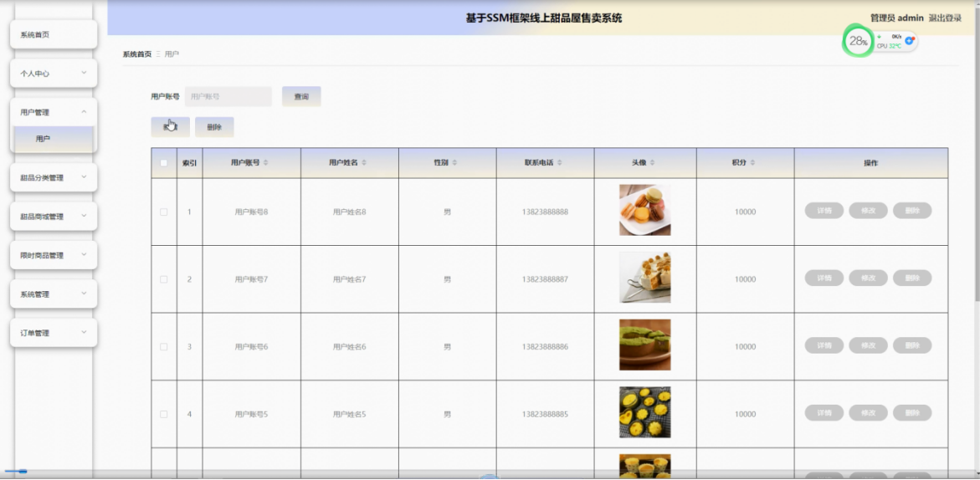Expand the 甜品商城管理 menu chevron

84,216
